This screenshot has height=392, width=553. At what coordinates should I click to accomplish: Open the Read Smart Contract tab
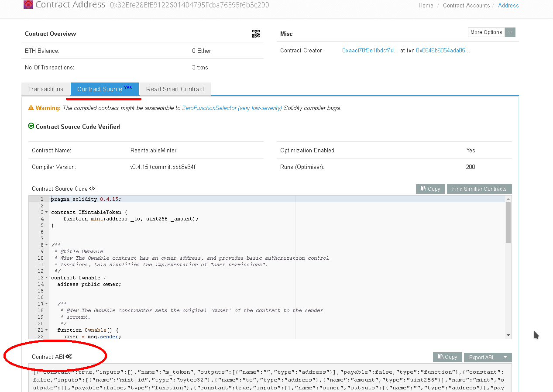(x=175, y=89)
